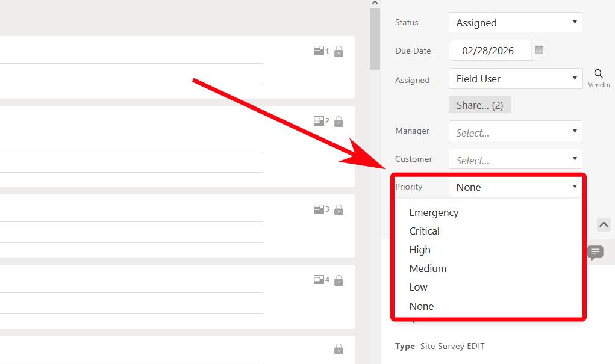Viewport: 615px width, 364px height.
Task: Click the Due Date field showing 02/28/2026
Action: coord(489,51)
